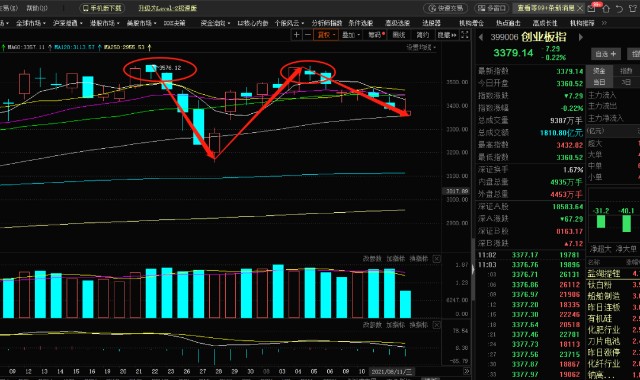Open 快捷交易 quick trade button
This screenshot has height=380, width=640.
click(445, 8)
